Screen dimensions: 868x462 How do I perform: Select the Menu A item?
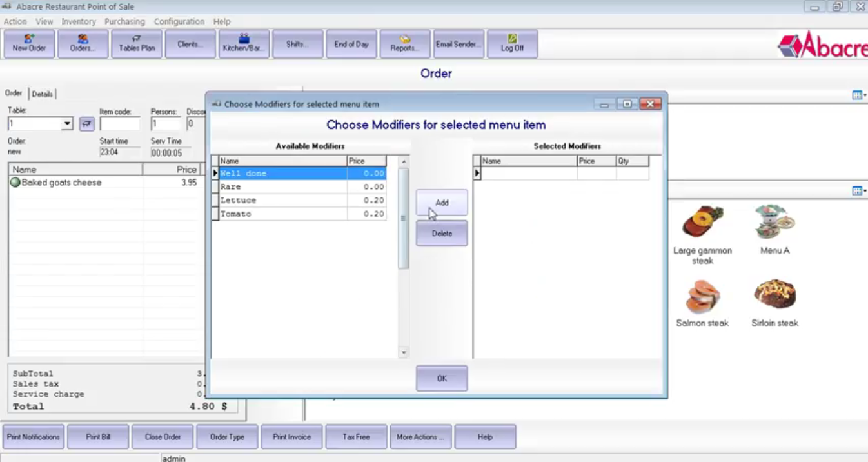tap(774, 230)
